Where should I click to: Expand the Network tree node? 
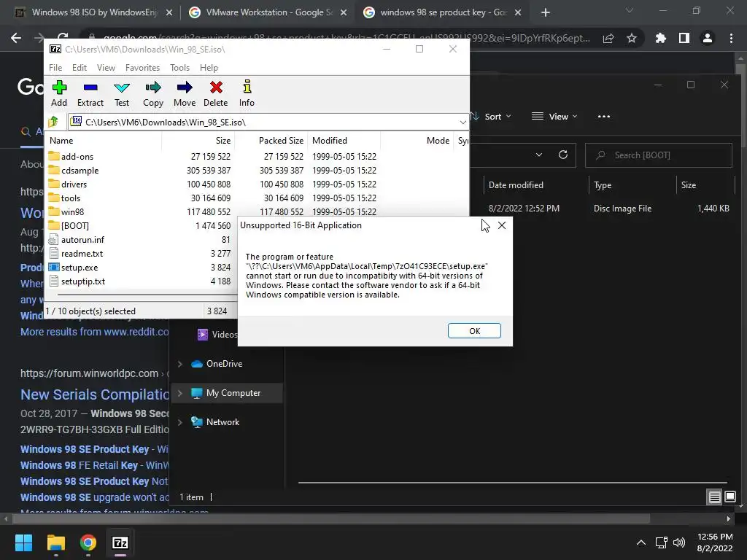[180, 422]
